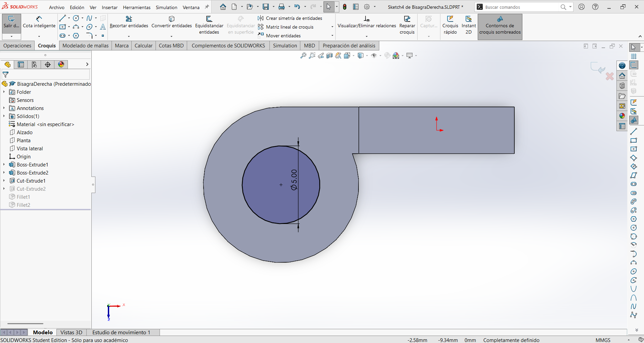Select the circle sketch tool in ribbon
Viewport: 644px width, 343px height.
(x=76, y=18)
